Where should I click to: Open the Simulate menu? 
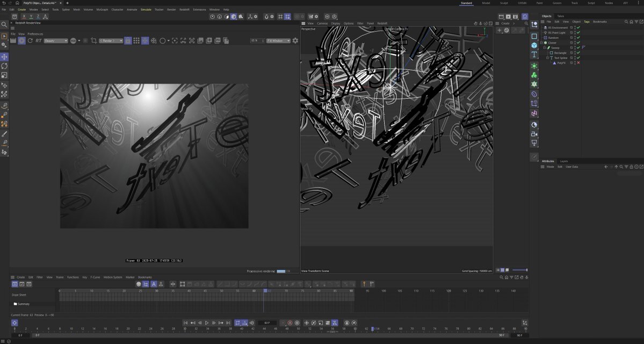click(146, 10)
